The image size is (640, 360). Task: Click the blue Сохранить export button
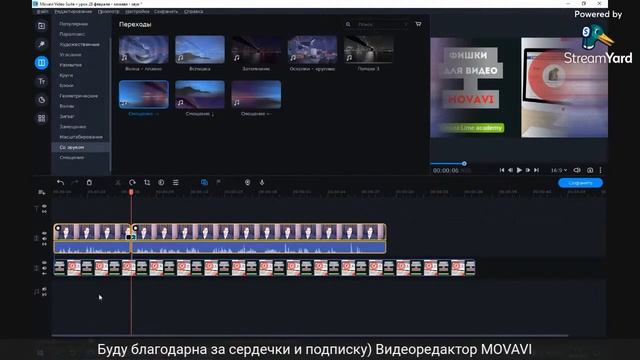pyautogui.click(x=580, y=183)
